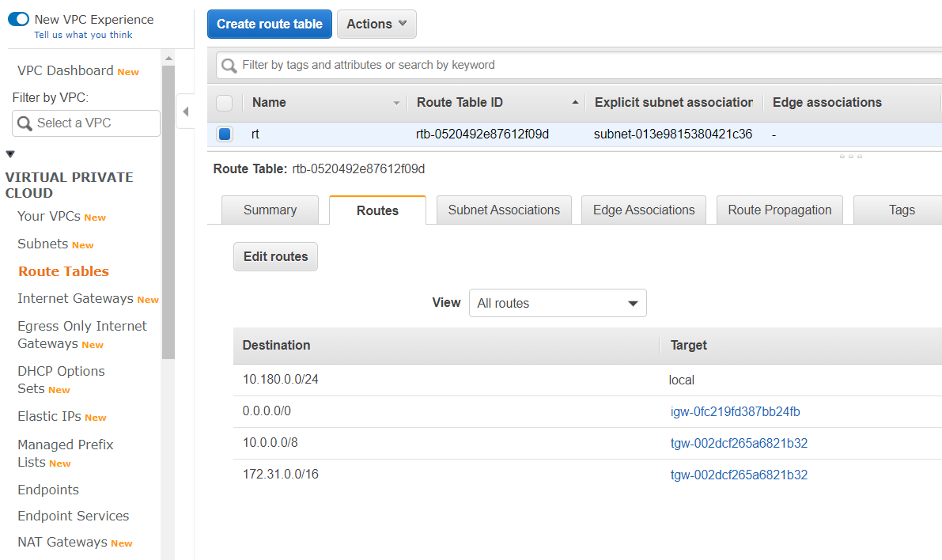Screen dimensions: 942x560
Task: Collapse the Virtual Private Cloud section
Action: 10,154
